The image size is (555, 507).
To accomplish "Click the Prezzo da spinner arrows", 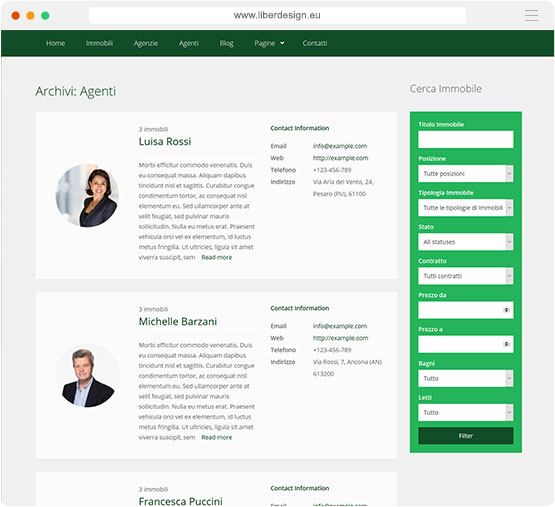I will (507, 310).
